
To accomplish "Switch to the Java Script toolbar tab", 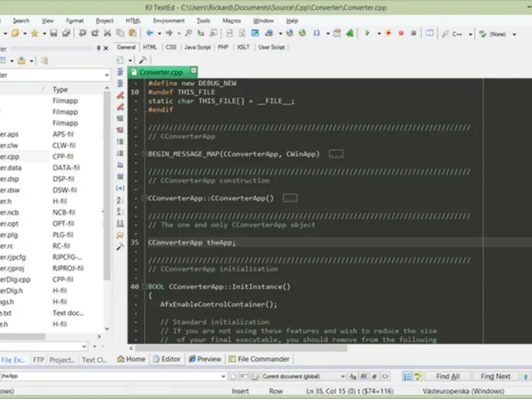I will [198, 47].
